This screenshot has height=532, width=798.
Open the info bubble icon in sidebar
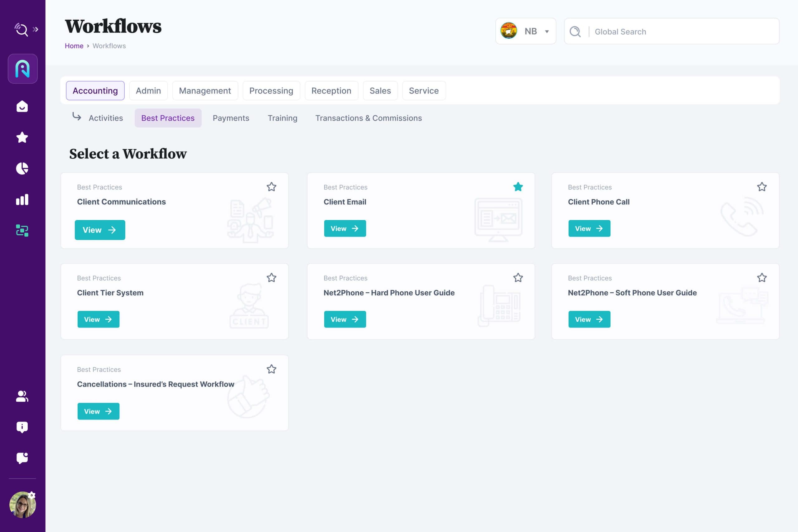tap(22, 427)
